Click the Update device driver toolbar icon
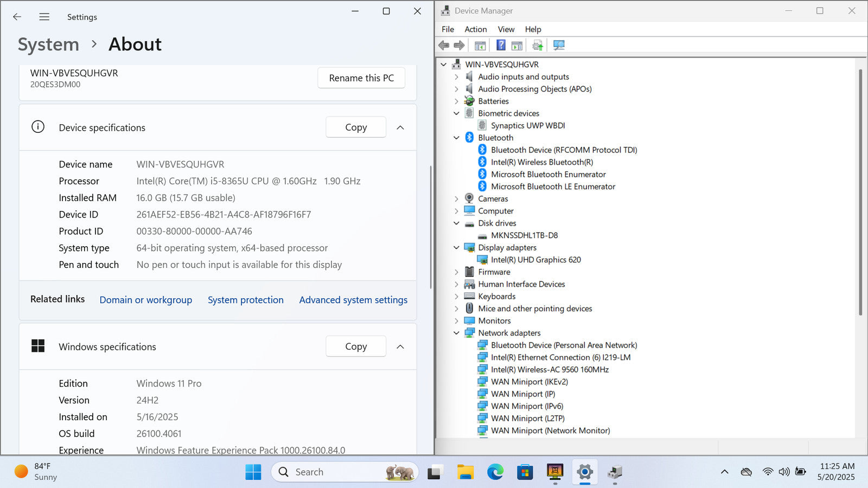This screenshot has height=488, width=868. tap(538, 45)
